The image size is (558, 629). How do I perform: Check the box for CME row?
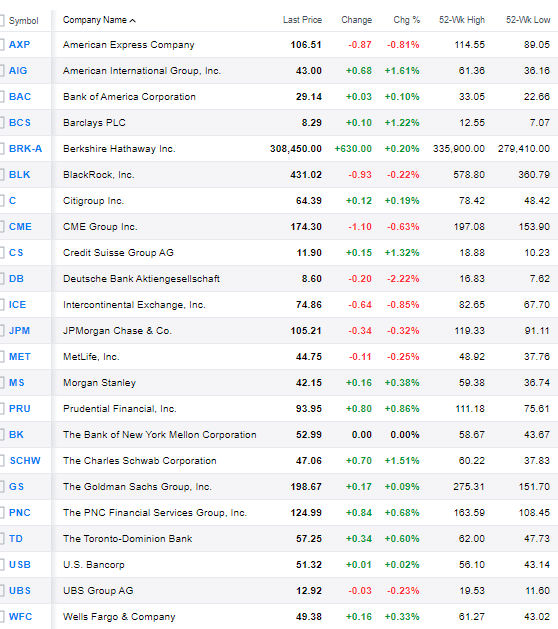2,227
